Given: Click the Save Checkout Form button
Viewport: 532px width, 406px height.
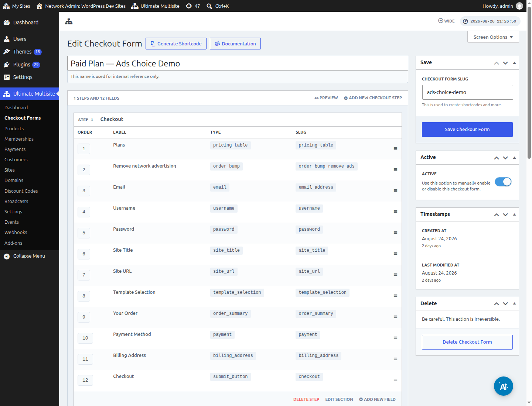Looking at the screenshot, I should (467, 130).
